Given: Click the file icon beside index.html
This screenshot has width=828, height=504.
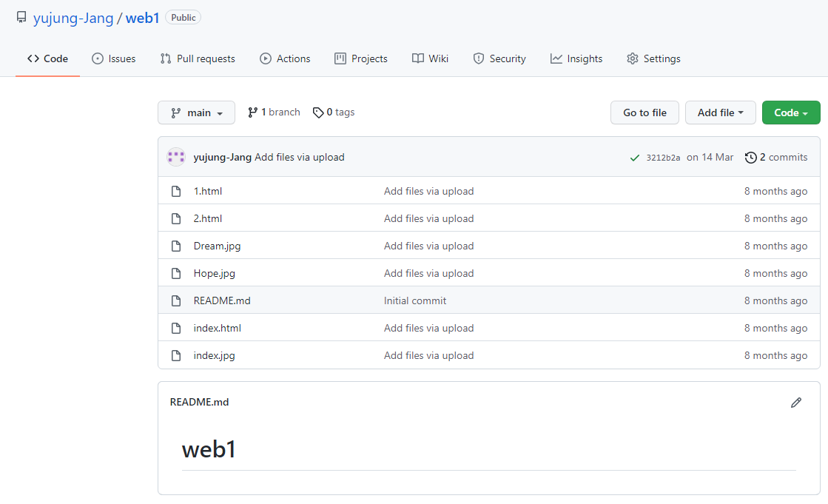Looking at the screenshot, I should tap(176, 329).
